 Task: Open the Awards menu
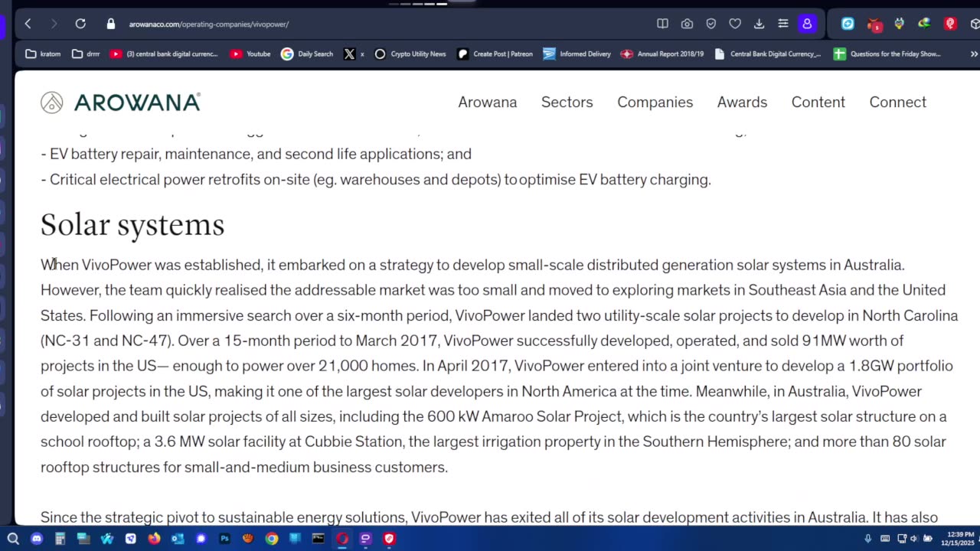pyautogui.click(x=743, y=102)
